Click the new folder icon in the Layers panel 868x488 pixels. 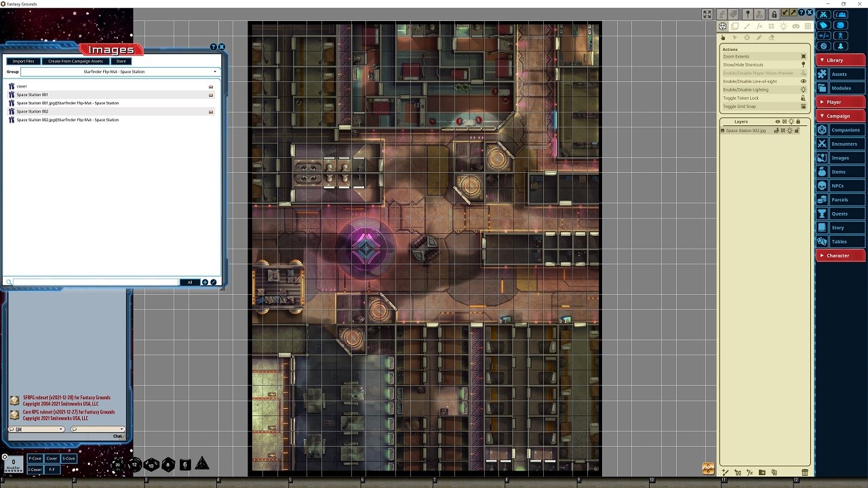pos(762,472)
